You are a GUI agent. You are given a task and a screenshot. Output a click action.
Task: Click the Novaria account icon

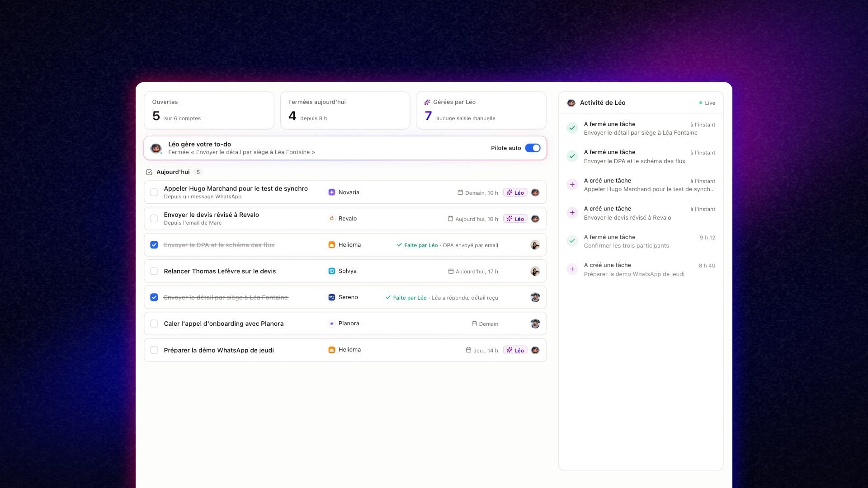(x=331, y=192)
